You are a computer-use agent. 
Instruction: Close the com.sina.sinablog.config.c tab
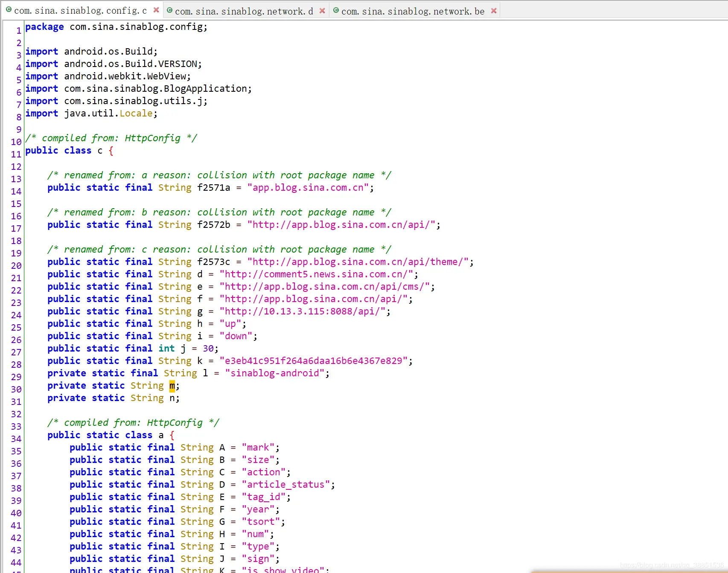click(x=156, y=10)
